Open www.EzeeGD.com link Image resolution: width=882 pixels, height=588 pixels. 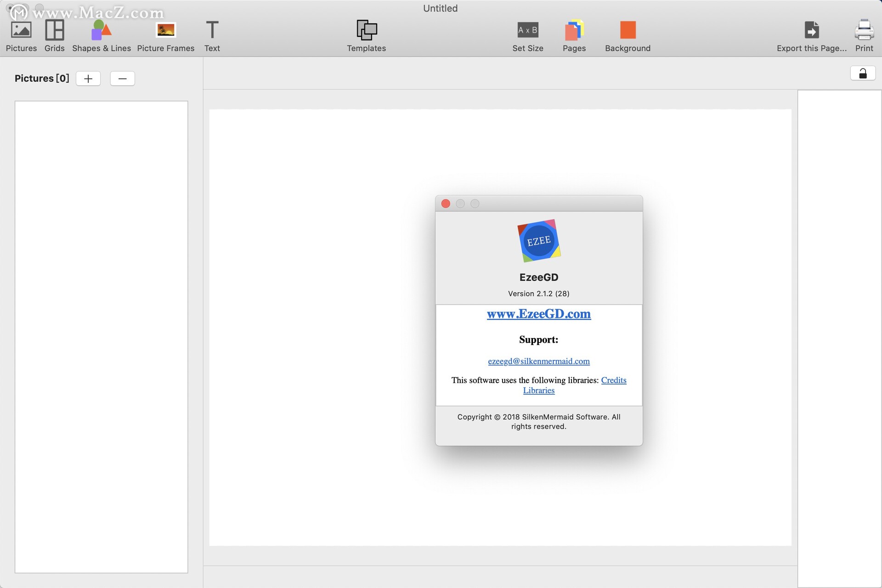pyautogui.click(x=539, y=314)
